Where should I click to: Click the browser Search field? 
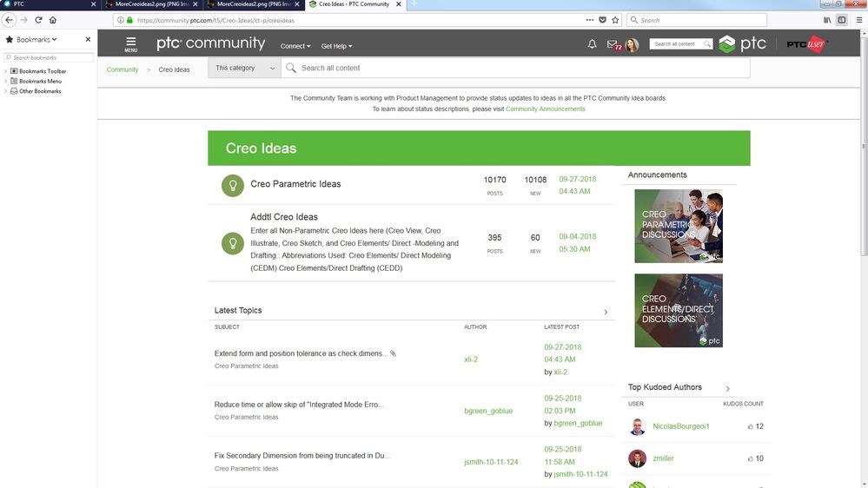(x=698, y=20)
